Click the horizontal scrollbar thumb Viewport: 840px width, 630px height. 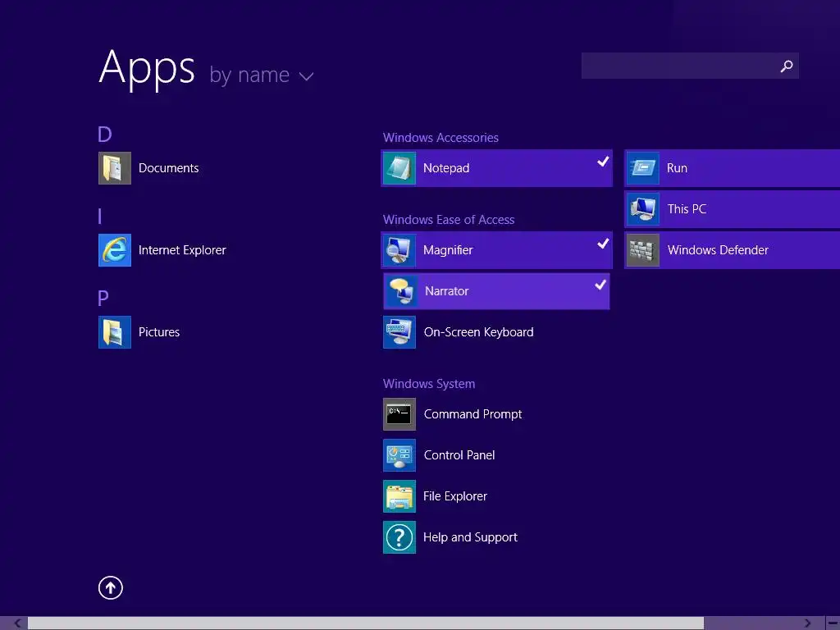366,623
